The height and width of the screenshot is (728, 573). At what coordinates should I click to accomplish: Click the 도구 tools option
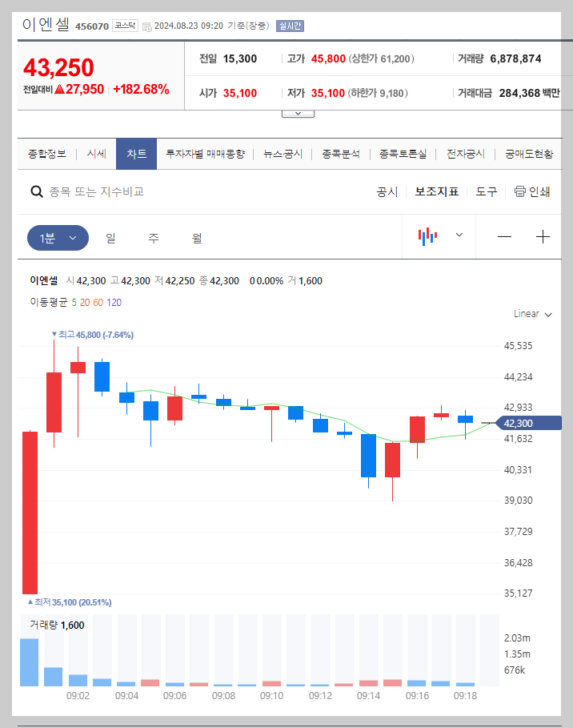486,192
